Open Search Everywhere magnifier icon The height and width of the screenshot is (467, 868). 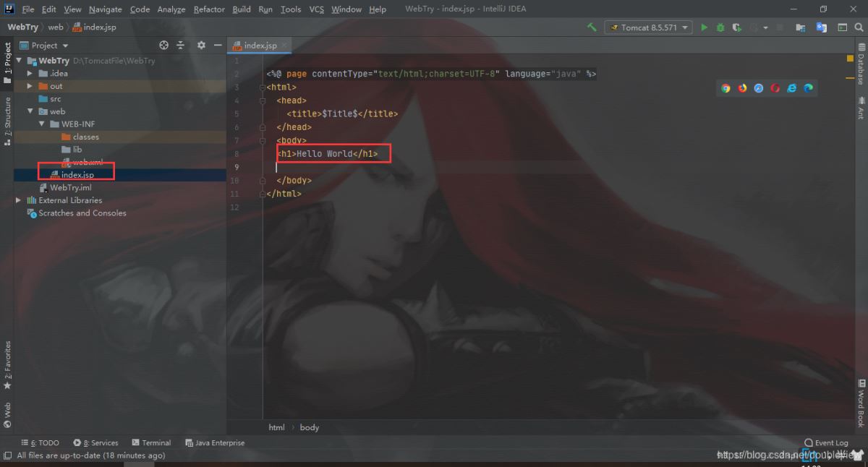pyautogui.click(x=860, y=27)
